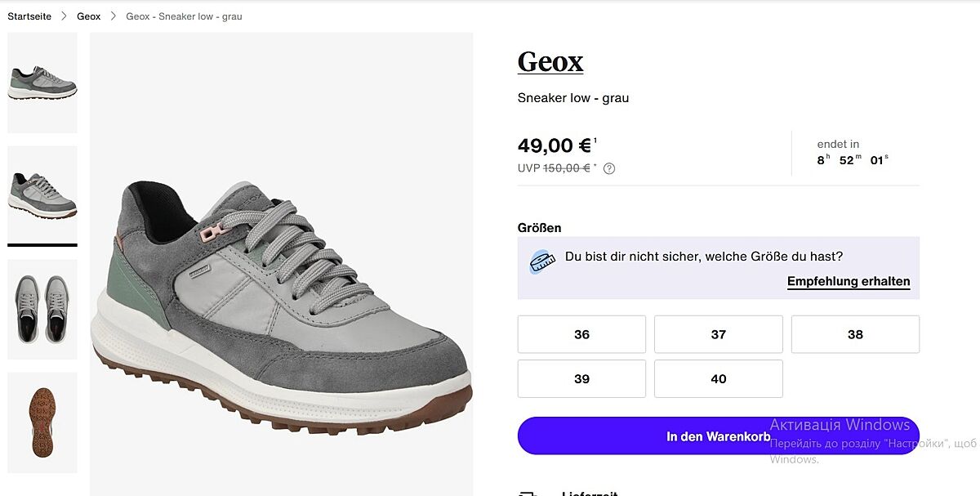Select the first side-view shoe thumbnail

(x=42, y=83)
